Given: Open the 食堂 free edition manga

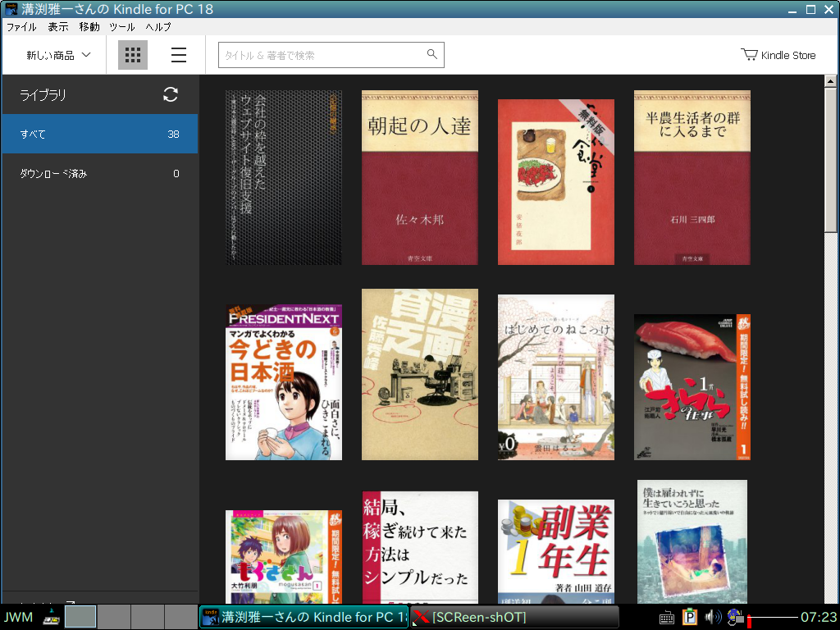Looking at the screenshot, I should click(556, 181).
